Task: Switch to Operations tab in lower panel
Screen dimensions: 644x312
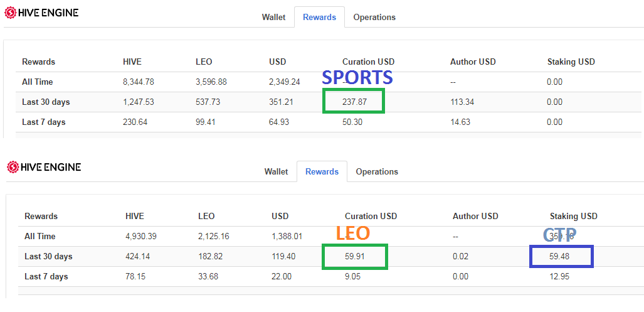Action: [377, 171]
